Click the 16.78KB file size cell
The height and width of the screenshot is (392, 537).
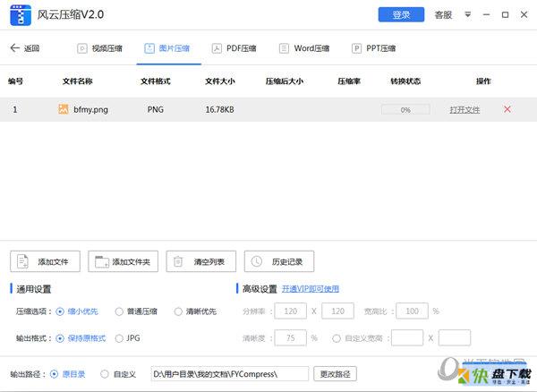(219, 109)
